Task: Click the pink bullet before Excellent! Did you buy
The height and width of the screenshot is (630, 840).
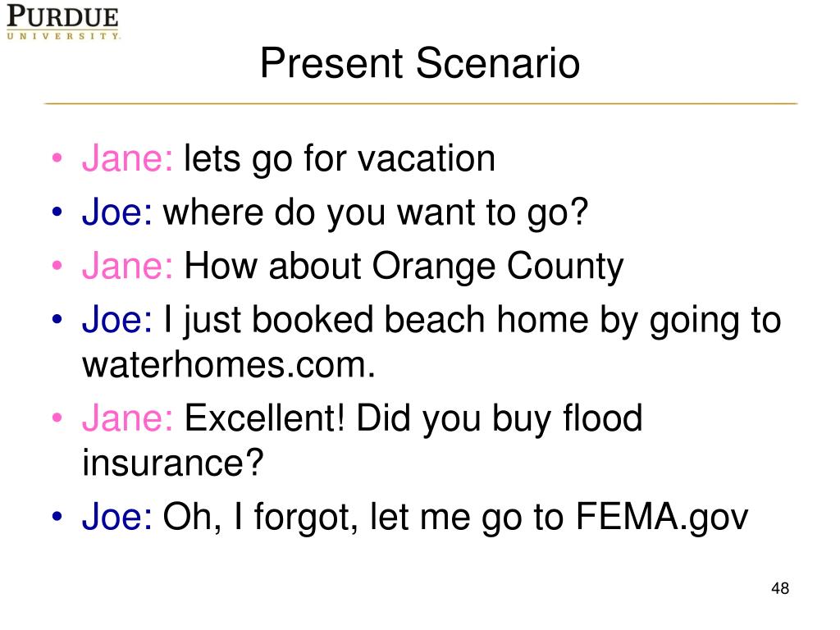Action: point(57,418)
